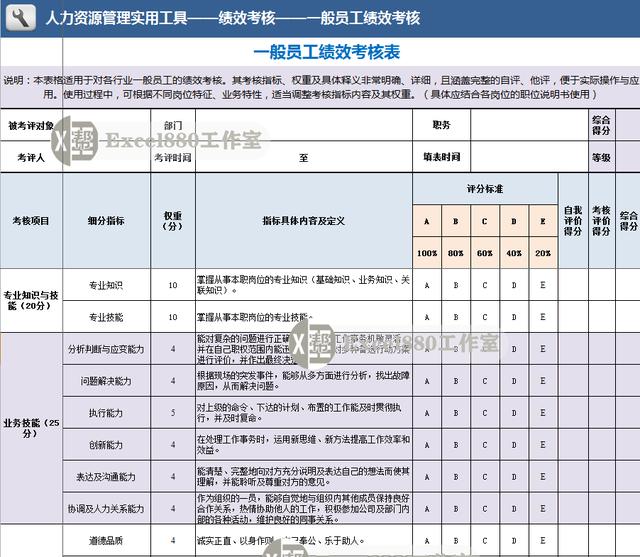Screen dimensions: 640x557
Task: Select the orange E grade header cell
Action: click(x=543, y=221)
